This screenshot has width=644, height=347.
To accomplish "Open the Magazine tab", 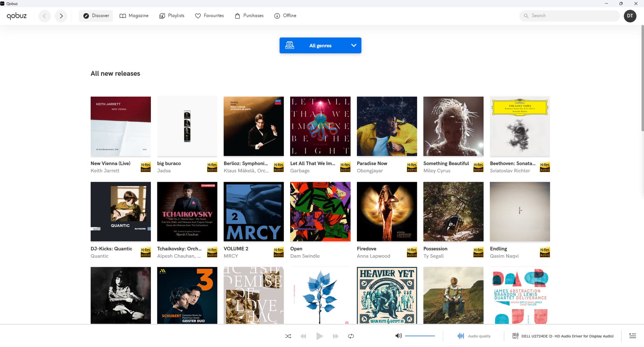I will click(x=134, y=16).
